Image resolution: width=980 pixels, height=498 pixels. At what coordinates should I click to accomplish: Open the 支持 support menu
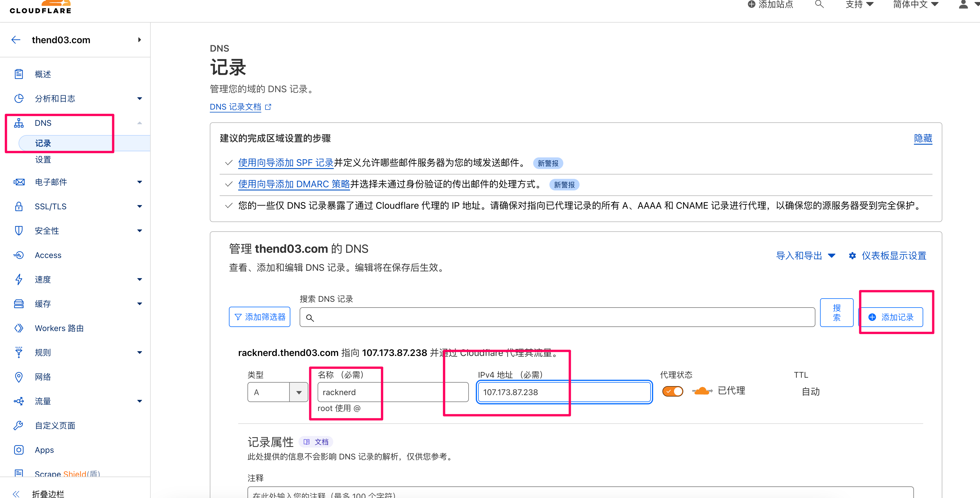click(859, 5)
